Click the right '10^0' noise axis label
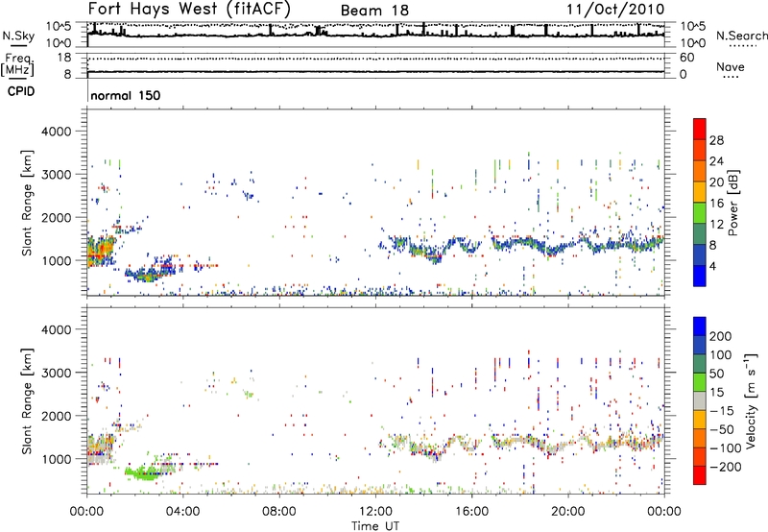The width and height of the screenshot is (768, 532). click(x=692, y=43)
